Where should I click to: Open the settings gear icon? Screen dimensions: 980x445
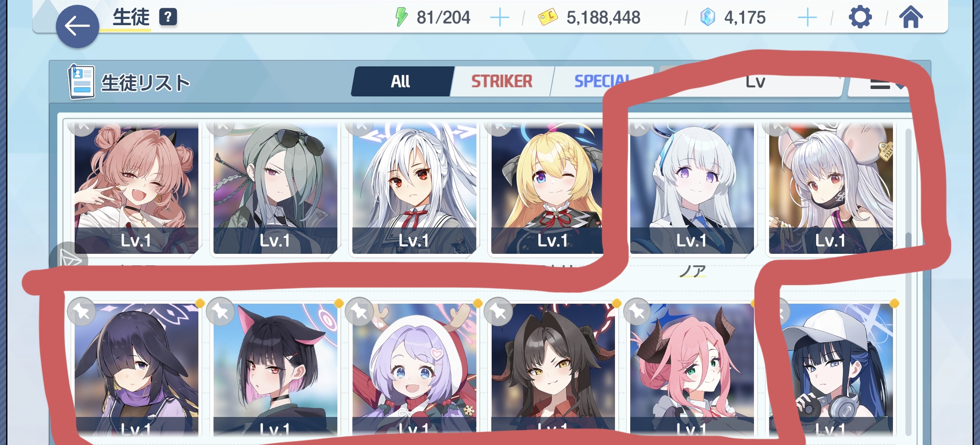(860, 17)
